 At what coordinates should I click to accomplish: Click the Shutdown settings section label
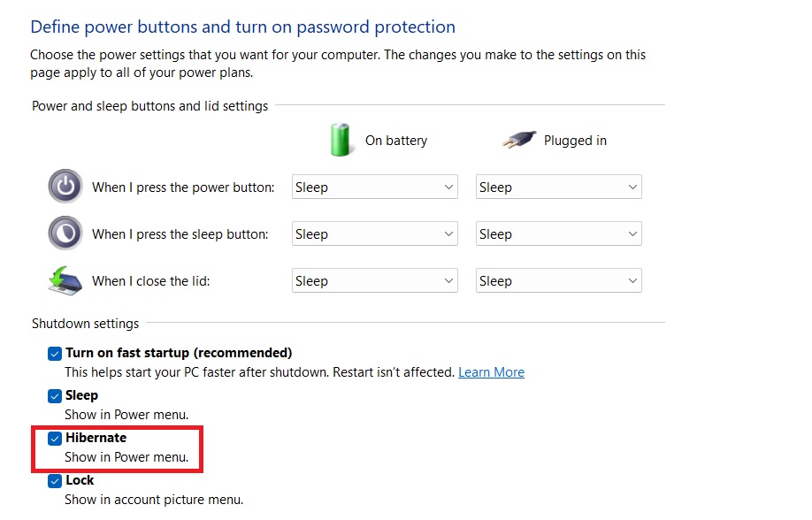85,324
